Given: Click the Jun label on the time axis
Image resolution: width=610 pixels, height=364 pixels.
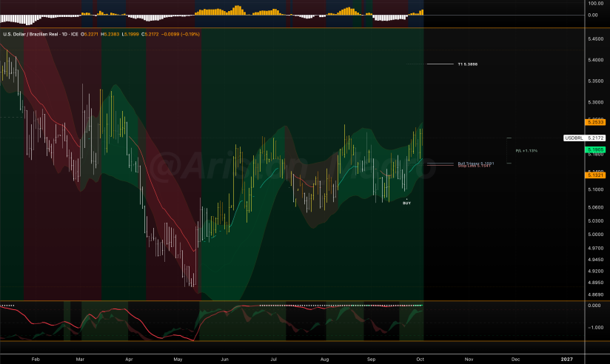Looking at the screenshot, I should coord(224,360).
